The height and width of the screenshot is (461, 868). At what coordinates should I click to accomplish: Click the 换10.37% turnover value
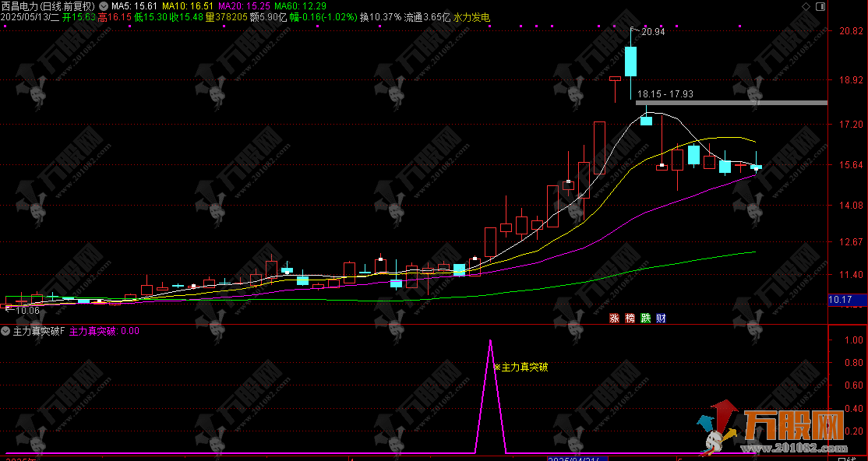[x=381, y=18]
